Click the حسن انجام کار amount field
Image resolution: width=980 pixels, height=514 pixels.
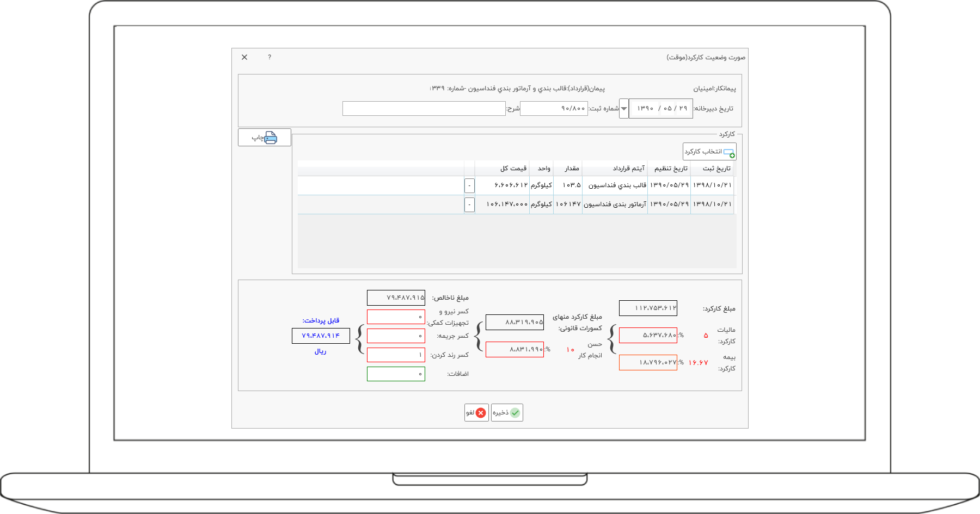point(514,350)
